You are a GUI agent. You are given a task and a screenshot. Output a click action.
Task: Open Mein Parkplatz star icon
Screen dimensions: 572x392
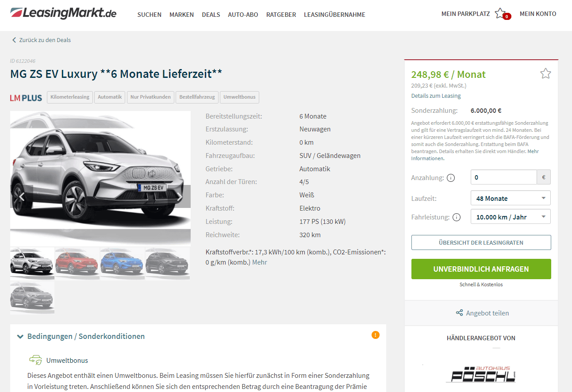coord(500,13)
